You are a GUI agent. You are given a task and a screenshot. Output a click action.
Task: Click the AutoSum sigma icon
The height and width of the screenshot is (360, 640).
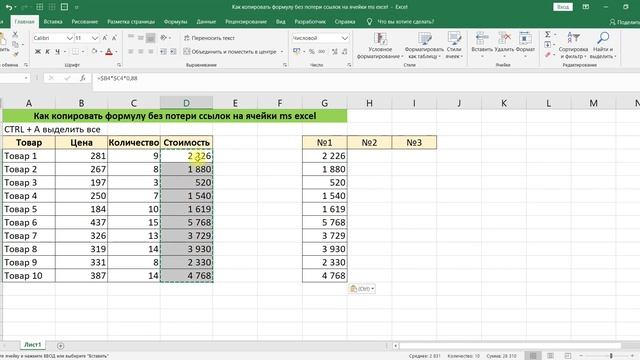click(x=548, y=35)
